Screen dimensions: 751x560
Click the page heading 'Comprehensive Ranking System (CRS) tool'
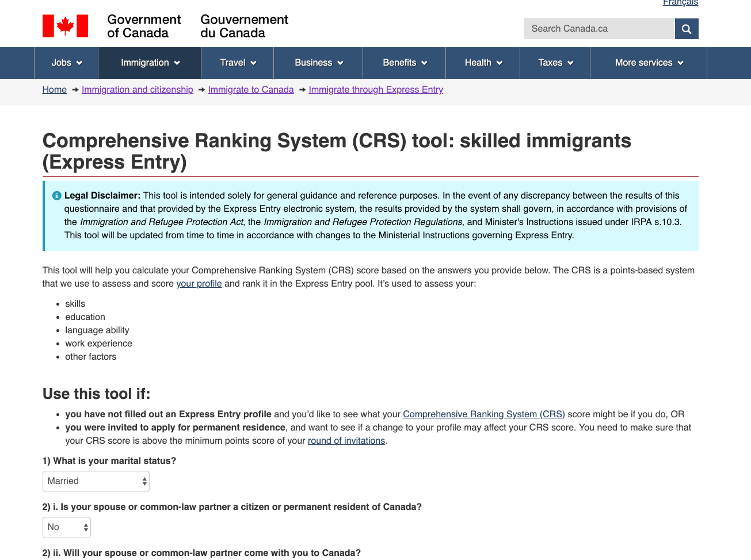coord(337,151)
